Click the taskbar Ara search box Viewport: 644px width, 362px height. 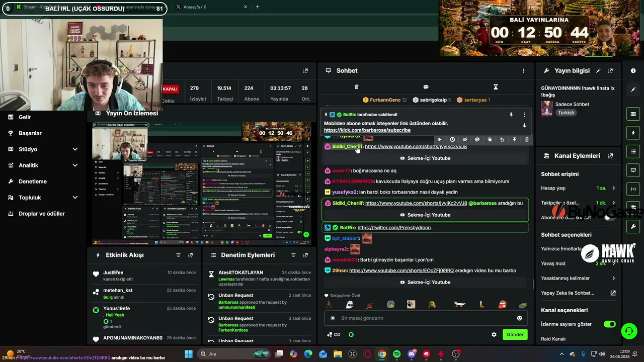(x=234, y=354)
